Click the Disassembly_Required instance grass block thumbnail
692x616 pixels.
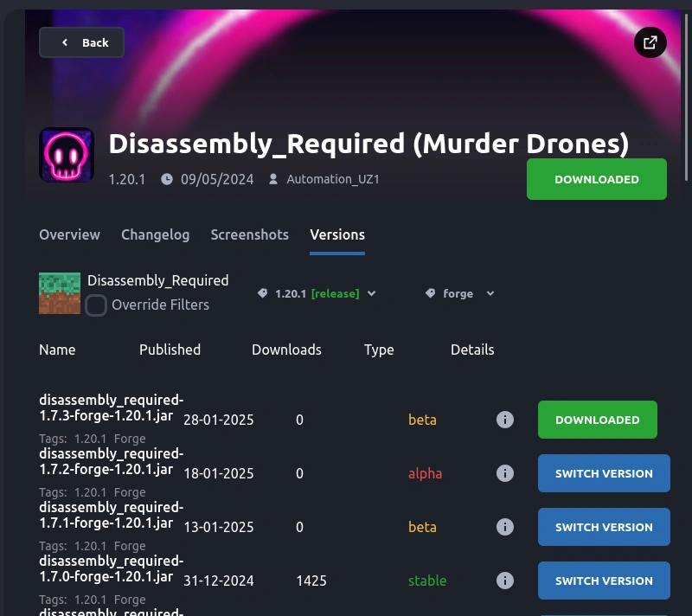pyautogui.click(x=60, y=293)
